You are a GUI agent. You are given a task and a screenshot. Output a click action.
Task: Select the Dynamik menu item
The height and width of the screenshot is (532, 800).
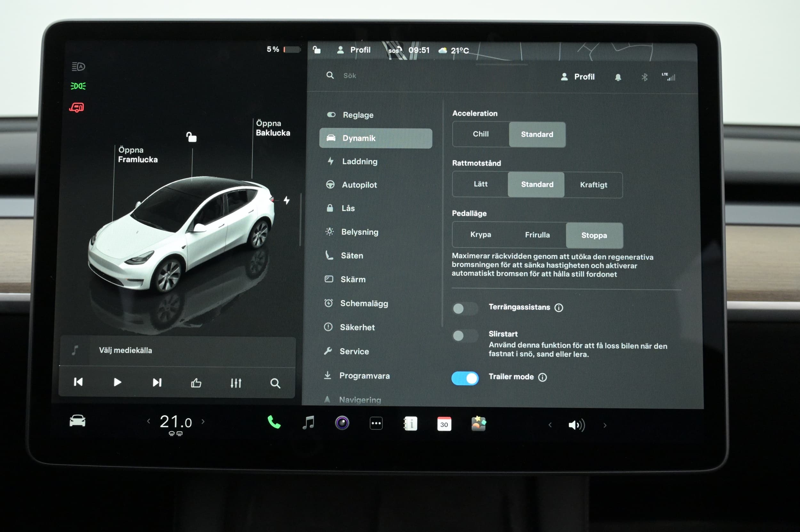[376, 138]
